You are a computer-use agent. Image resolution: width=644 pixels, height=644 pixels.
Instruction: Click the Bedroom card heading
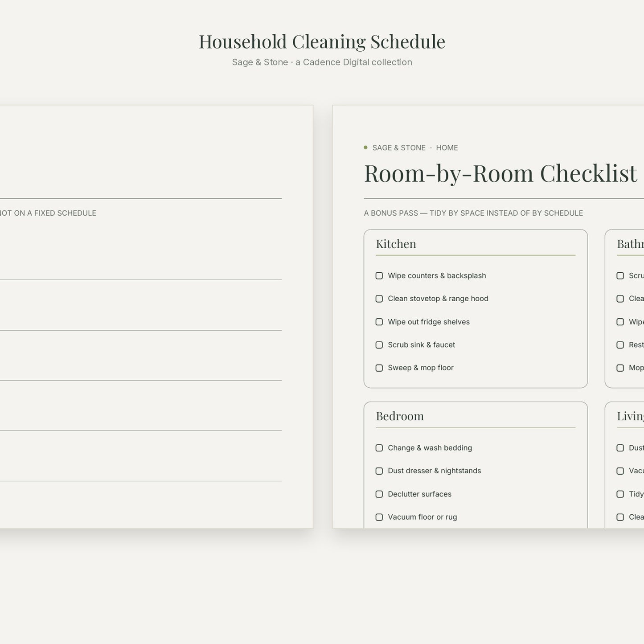tap(400, 416)
